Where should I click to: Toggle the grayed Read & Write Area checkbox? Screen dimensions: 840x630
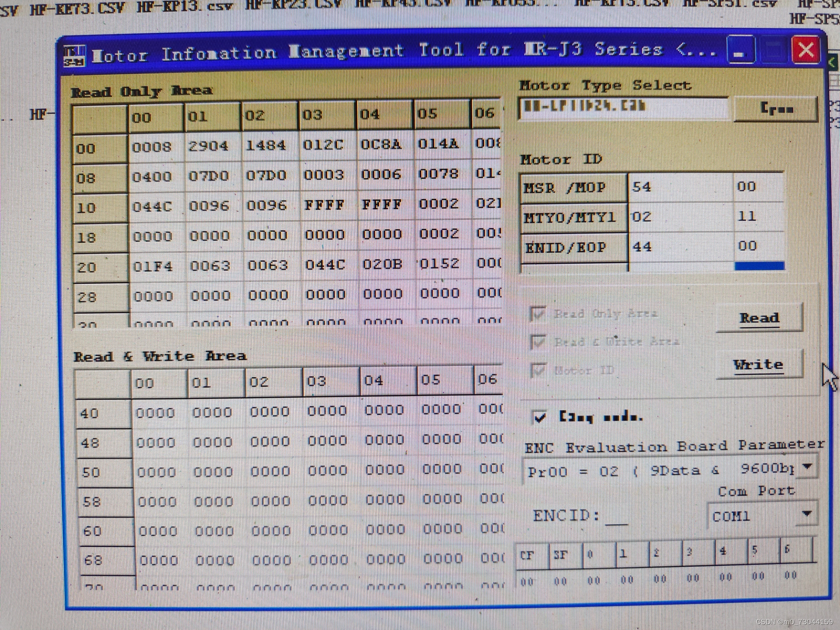click(538, 341)
